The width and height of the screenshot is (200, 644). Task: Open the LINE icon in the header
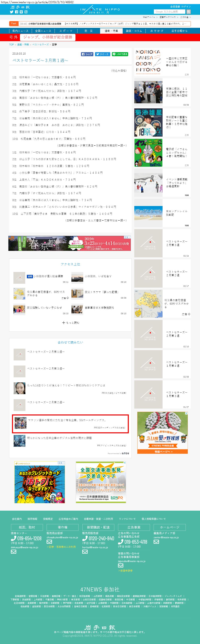pos(21,12)
